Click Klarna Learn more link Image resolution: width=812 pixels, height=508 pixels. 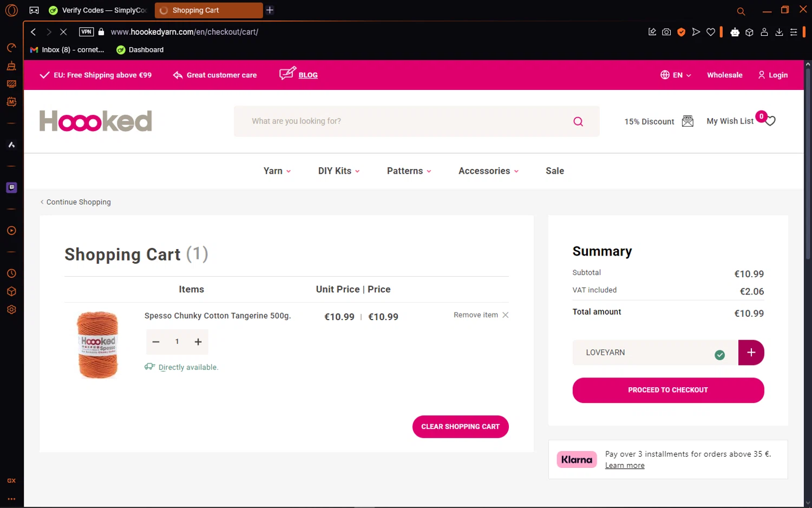pos(625,466)
